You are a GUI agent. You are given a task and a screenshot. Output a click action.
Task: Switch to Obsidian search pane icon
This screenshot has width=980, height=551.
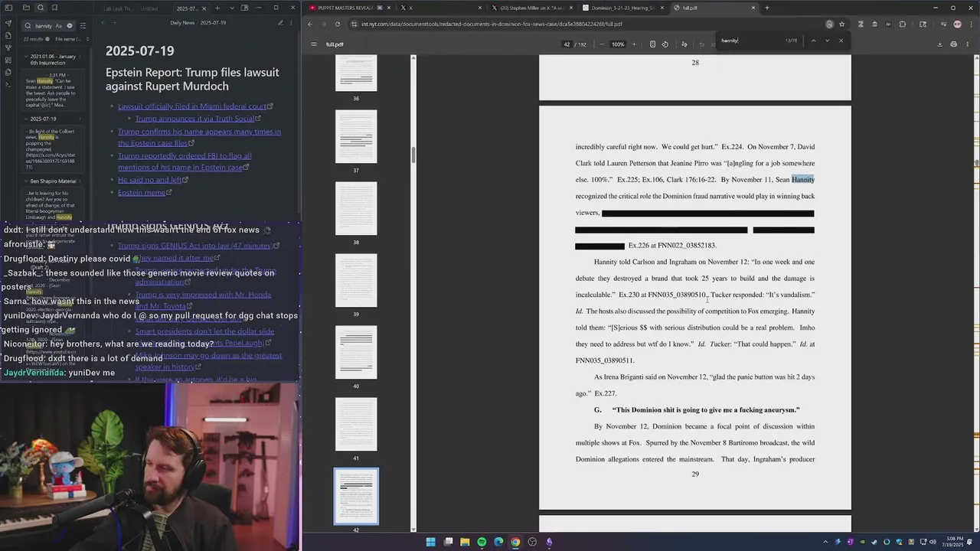pyautogui.click(x=41, y=8)
